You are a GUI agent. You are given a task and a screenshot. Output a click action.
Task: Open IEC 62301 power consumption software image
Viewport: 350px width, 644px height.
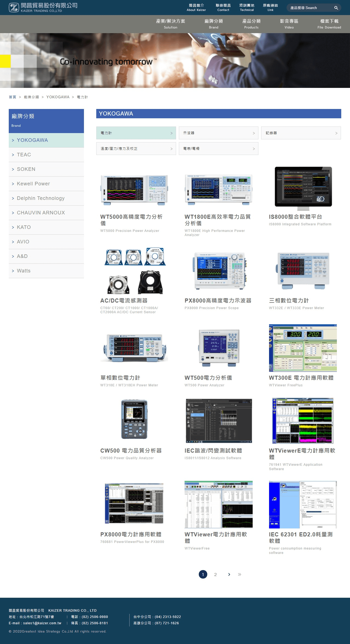[x=303, y=504]
